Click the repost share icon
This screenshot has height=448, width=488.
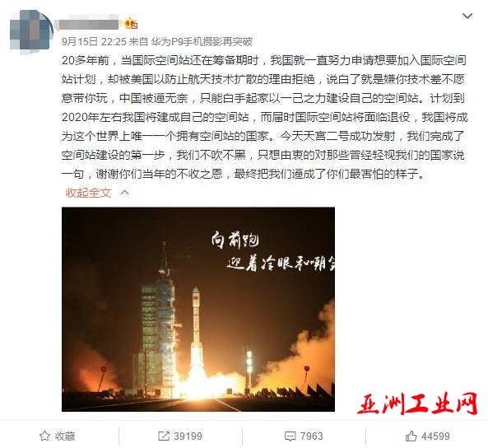pyautogui.click(x=164, y=436)
